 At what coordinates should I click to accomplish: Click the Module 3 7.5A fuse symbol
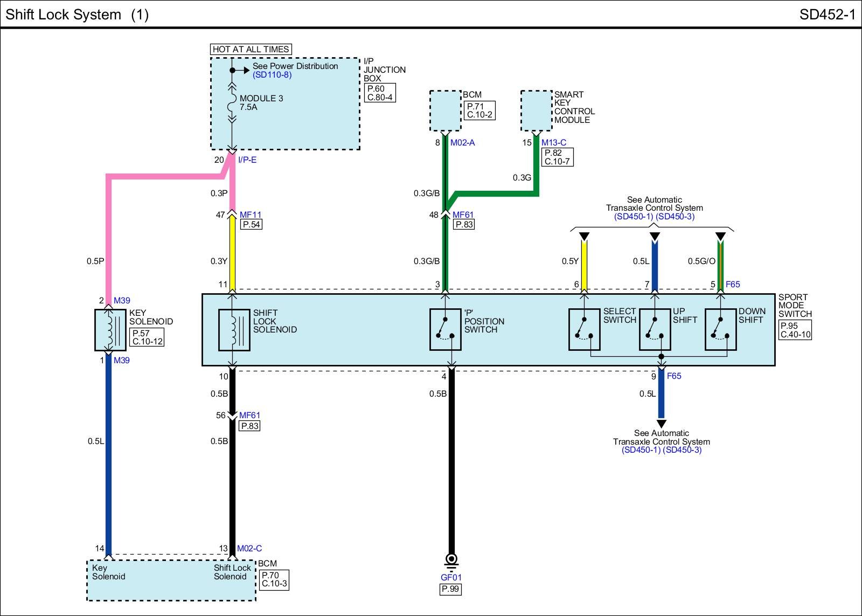[x=232, y=103]
